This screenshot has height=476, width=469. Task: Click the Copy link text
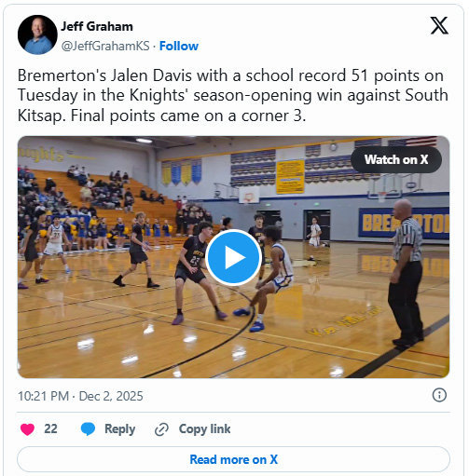pyautogui.click(x=204, y=429)
